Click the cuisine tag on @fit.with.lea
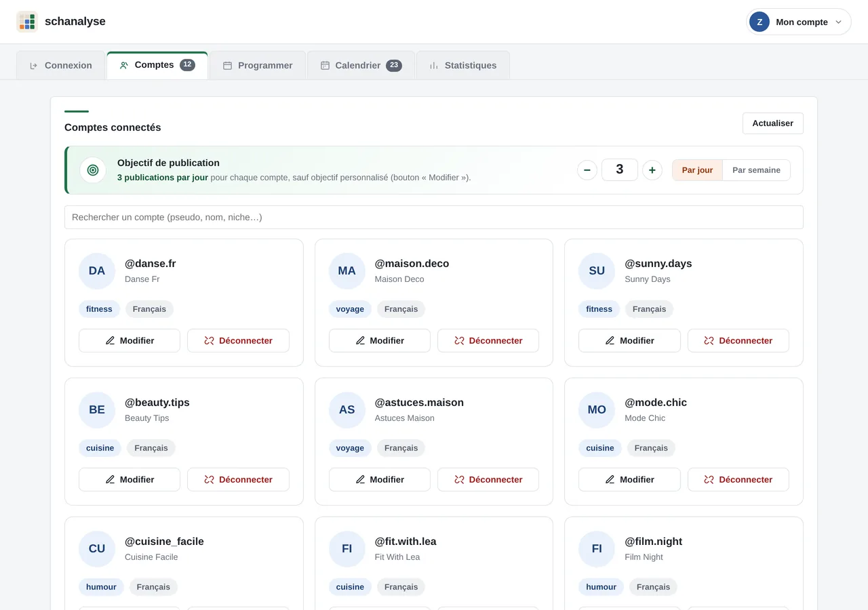 pos(350,587)
